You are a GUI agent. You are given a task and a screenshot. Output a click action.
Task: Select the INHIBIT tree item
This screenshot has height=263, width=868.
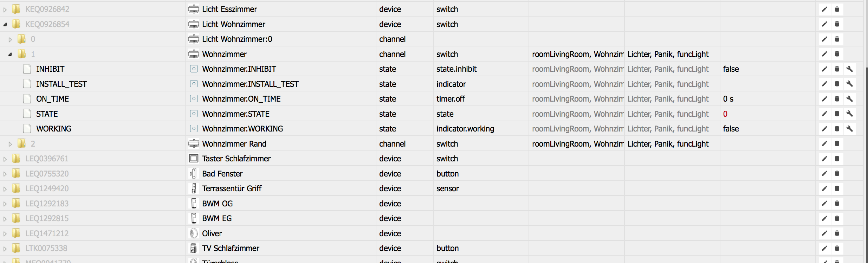click(50, 69)
